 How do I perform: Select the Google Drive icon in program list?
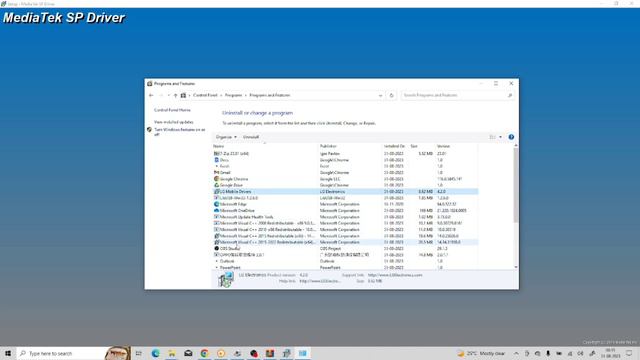click(x=216, y=185)
